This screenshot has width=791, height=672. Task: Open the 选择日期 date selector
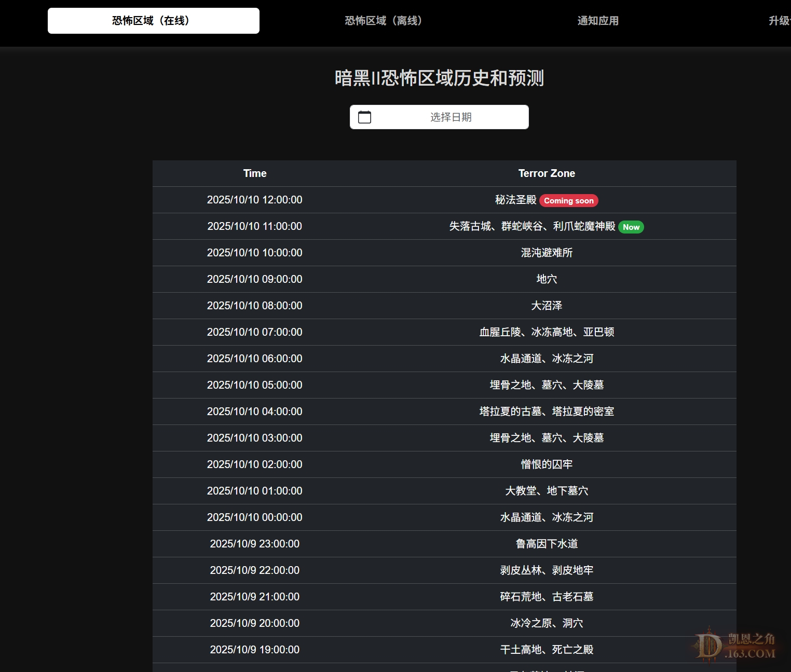point(450,117)
